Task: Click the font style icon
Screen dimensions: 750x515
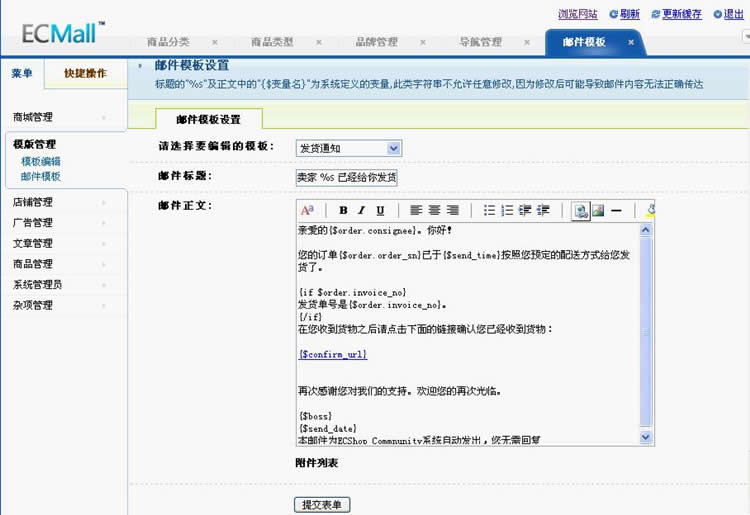Action: click(307, 211)
